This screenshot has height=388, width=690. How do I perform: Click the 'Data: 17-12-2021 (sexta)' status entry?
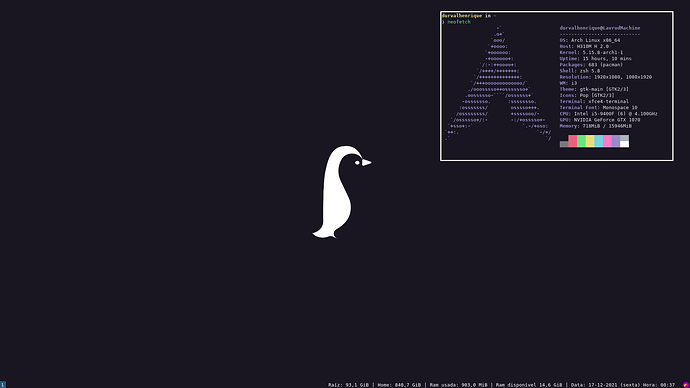(x=606, y=385)
